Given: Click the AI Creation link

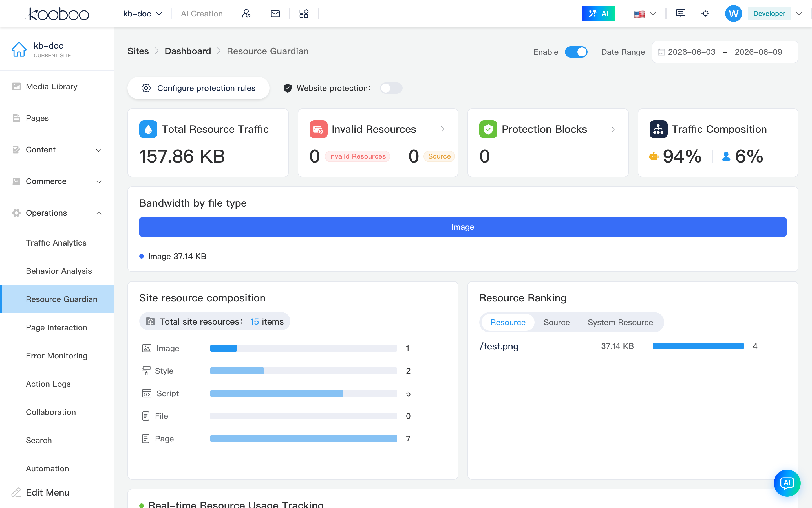Looking at the screenshot, I should (x=202, y=14).
